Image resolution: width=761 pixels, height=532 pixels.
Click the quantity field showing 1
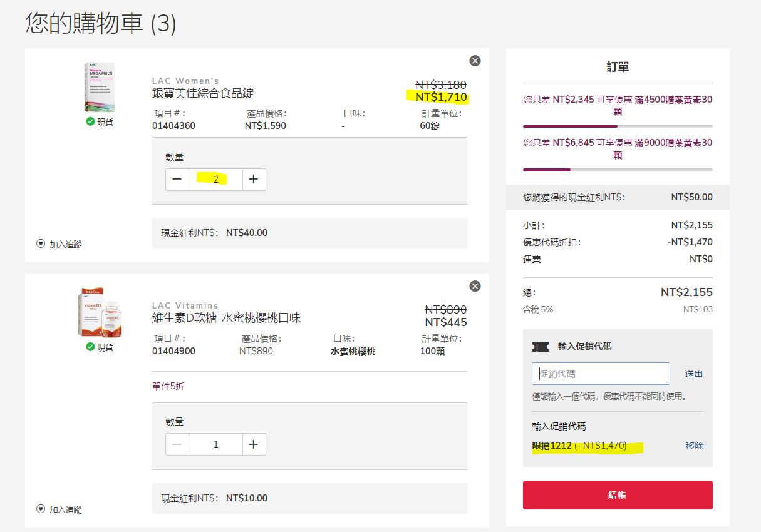[215, 444]
